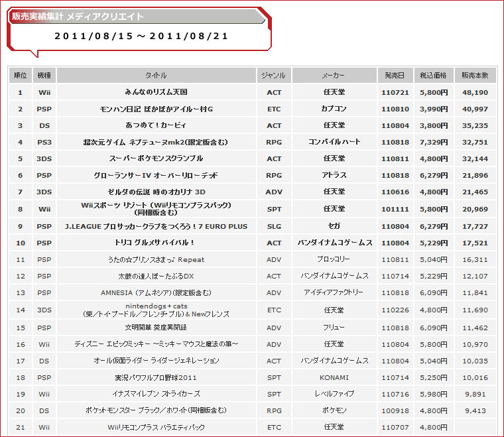The height and width of the screenshot is (437, 504).
Task: Select the title あつめて!カービィ
Action: tap(157, 125)
